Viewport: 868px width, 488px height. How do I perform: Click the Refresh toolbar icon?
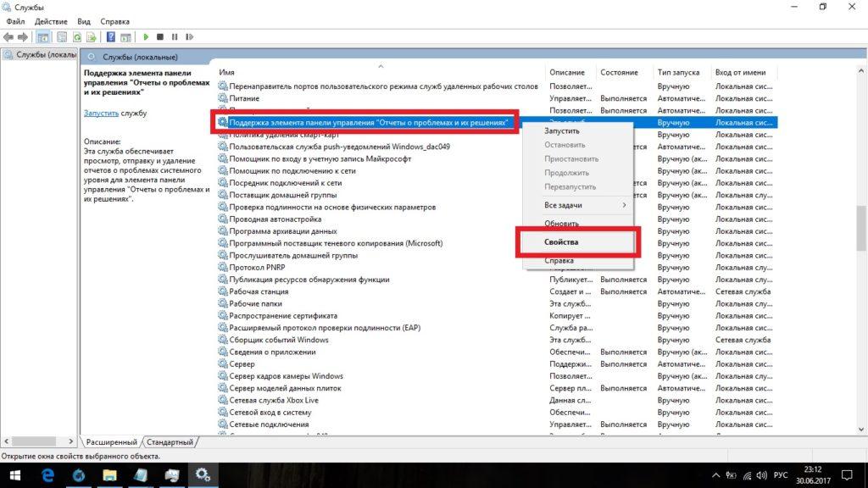click(77, 37)
